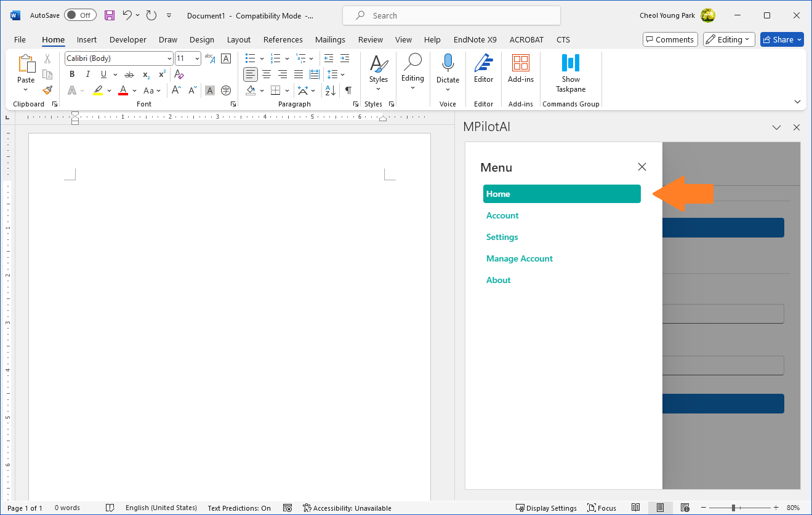Center align the paragraph
812x515 pixels.
pyautogui.click(x=267, y=74)
